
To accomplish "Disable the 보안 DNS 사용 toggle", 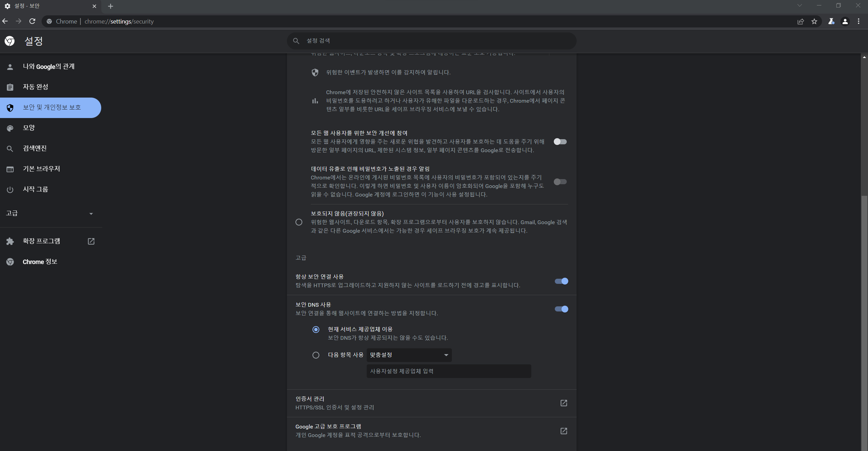I will [x=561, y=309].
